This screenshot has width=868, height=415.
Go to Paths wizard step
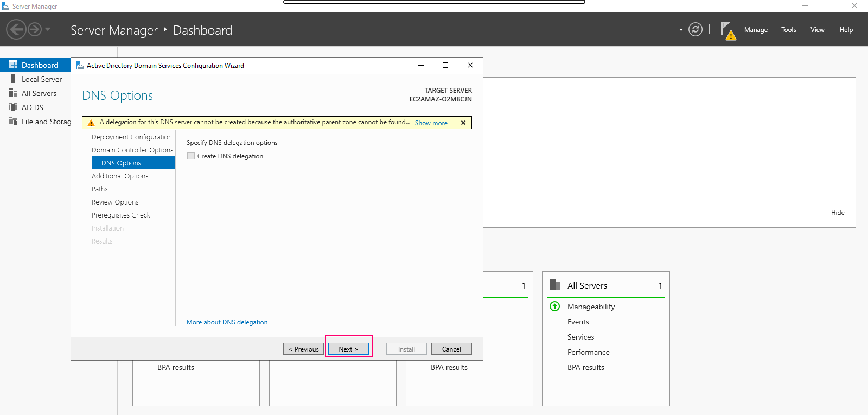(x=100, y=189)
